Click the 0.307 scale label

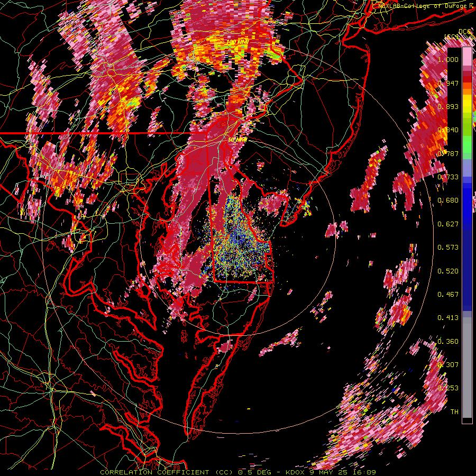coord(448,365)
